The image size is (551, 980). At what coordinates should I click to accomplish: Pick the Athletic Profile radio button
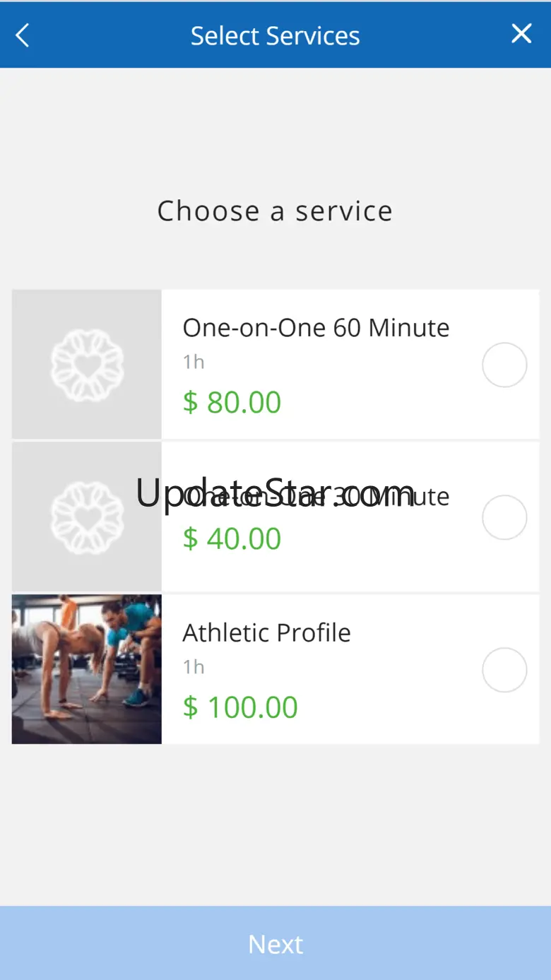pos(504,669)
